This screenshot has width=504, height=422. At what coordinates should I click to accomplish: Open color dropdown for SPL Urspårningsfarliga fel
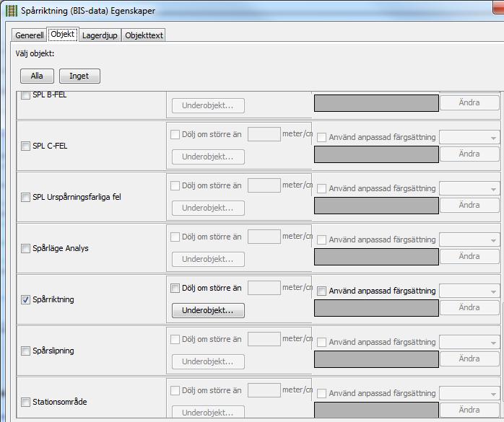pyautogui.click(x=469, y=189)
